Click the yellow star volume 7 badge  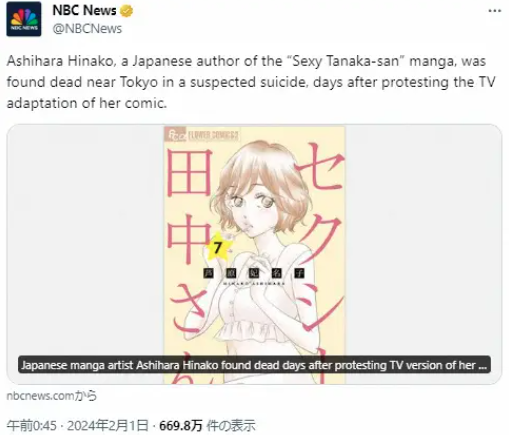(218, 248)
